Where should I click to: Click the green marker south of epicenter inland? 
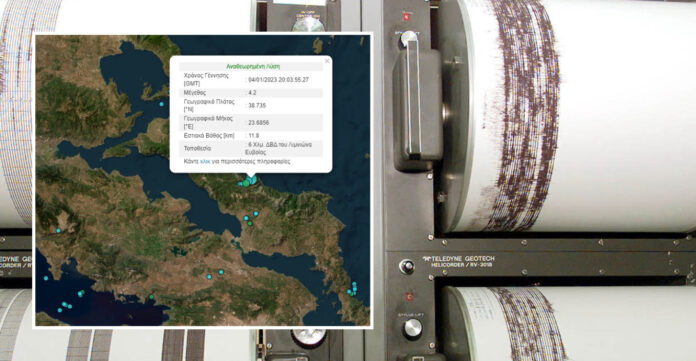coord(250,223)
